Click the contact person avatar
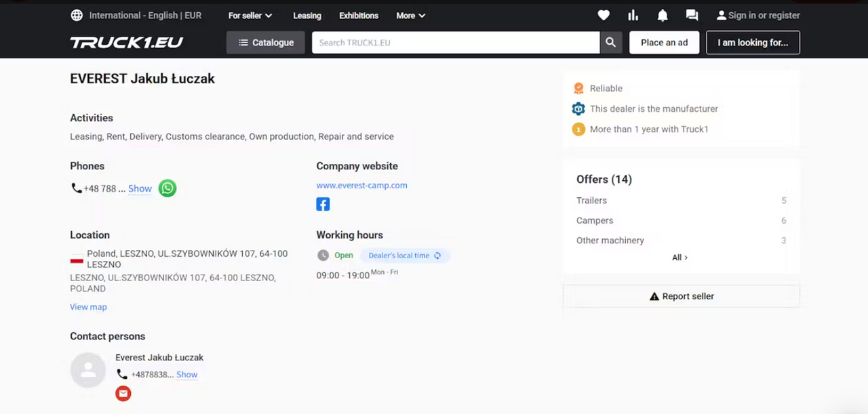 pyautogui.click(x=88, y=370)
